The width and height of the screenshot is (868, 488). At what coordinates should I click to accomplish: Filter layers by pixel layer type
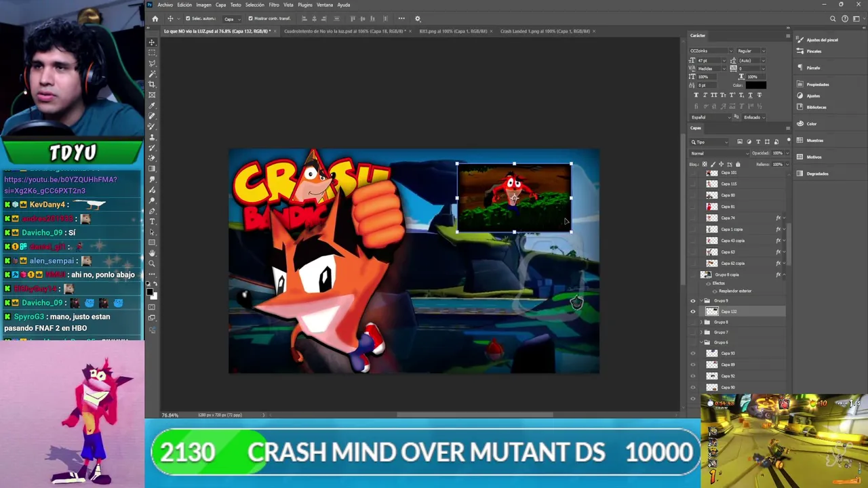coord(740,142)
